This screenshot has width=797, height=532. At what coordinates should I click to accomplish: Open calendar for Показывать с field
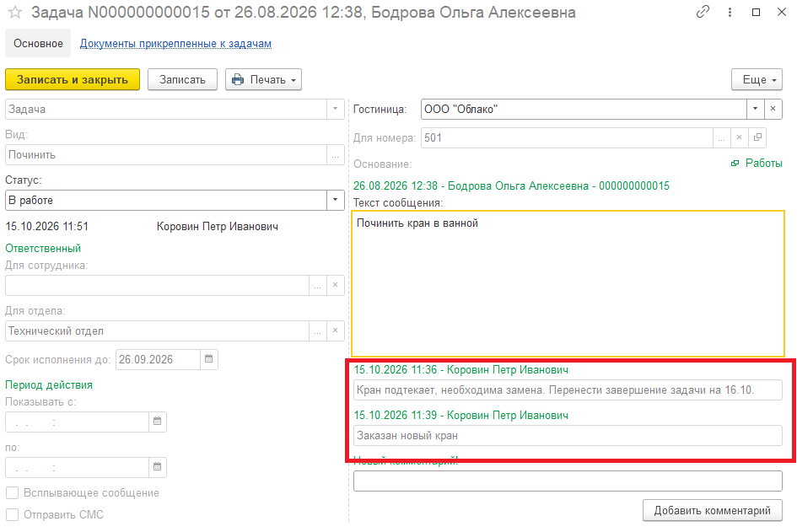[x=157, y=422]
